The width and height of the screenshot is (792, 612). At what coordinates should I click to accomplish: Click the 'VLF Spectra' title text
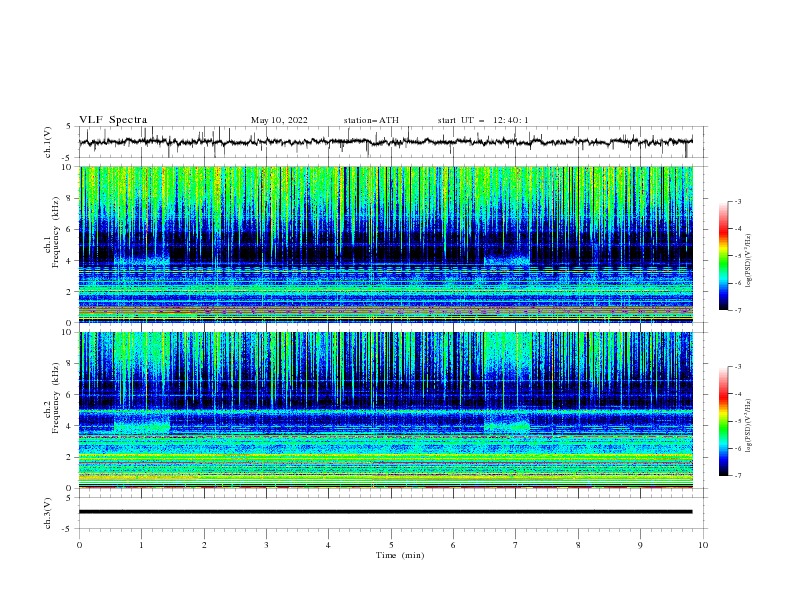pyautogui.click(x=113, y=120)
